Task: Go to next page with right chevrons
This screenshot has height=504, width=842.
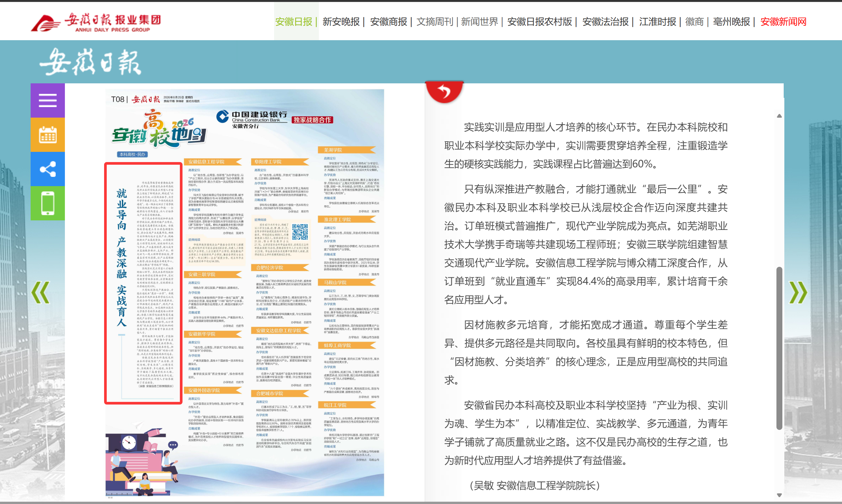Action: (798, 293)
